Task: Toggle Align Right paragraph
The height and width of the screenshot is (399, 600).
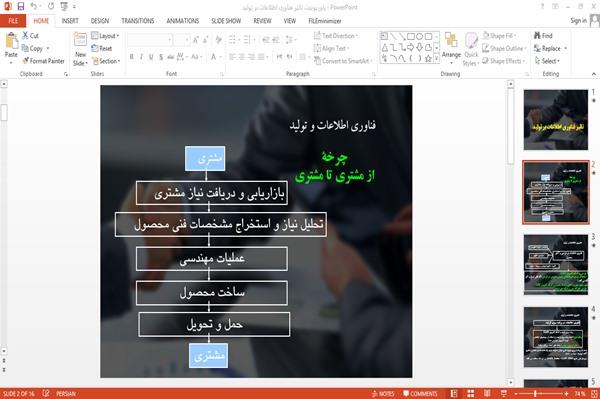Action: click(251, 57)
